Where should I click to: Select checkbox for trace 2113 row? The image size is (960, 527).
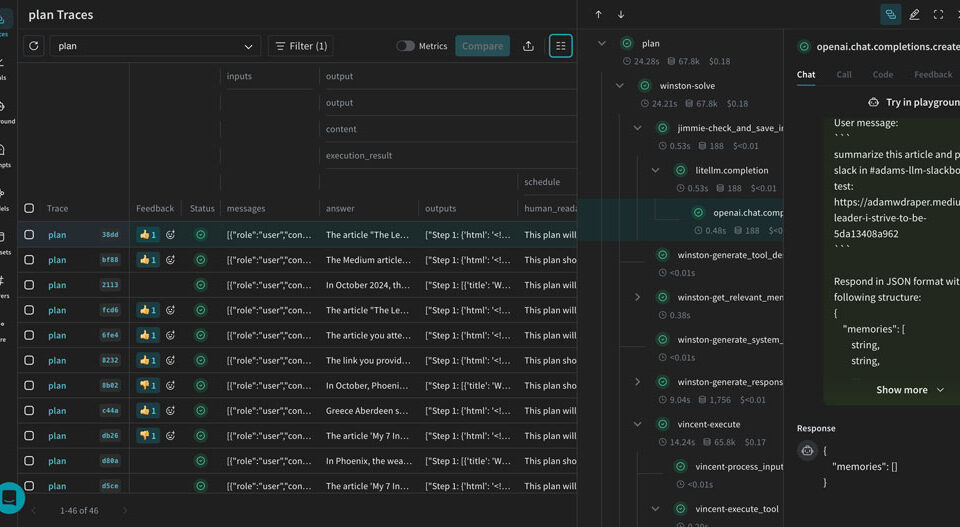[29, 285]
